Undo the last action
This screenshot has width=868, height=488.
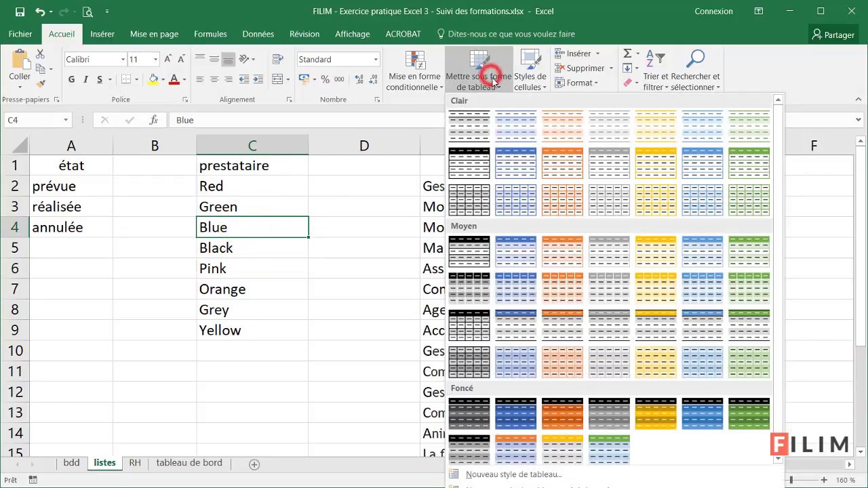click(40, 12)
